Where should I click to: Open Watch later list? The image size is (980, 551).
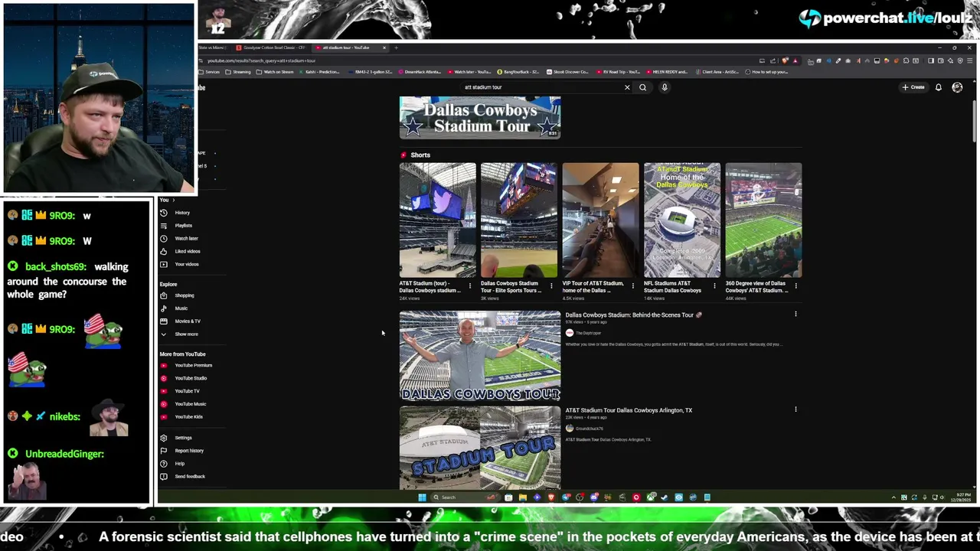(x=179, y=238)
